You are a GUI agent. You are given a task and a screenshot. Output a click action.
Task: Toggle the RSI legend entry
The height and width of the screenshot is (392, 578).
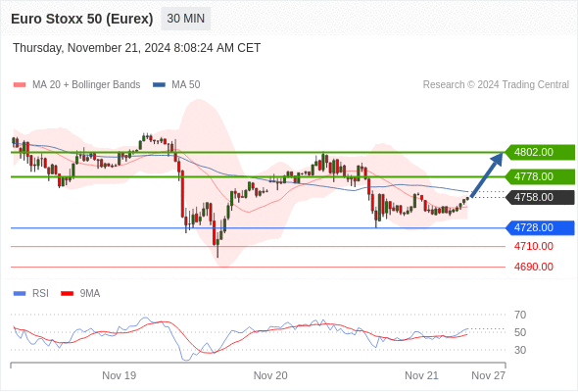coord(31,294)
